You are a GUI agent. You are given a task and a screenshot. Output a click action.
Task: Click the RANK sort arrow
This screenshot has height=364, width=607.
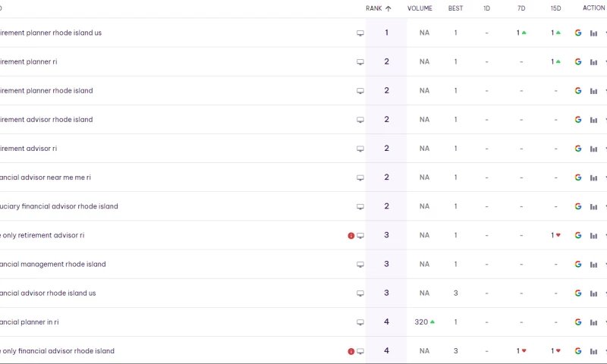coord(388,8)
